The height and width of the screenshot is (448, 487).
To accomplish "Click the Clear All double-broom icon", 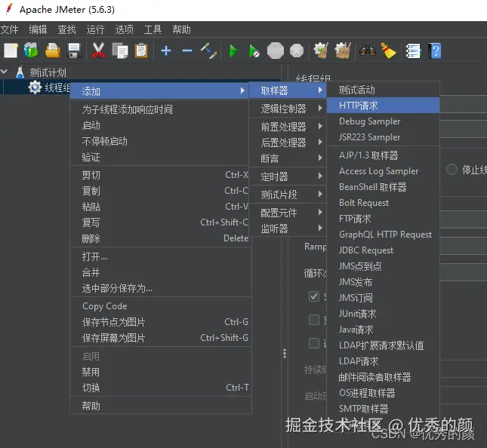I will (343, 51).
